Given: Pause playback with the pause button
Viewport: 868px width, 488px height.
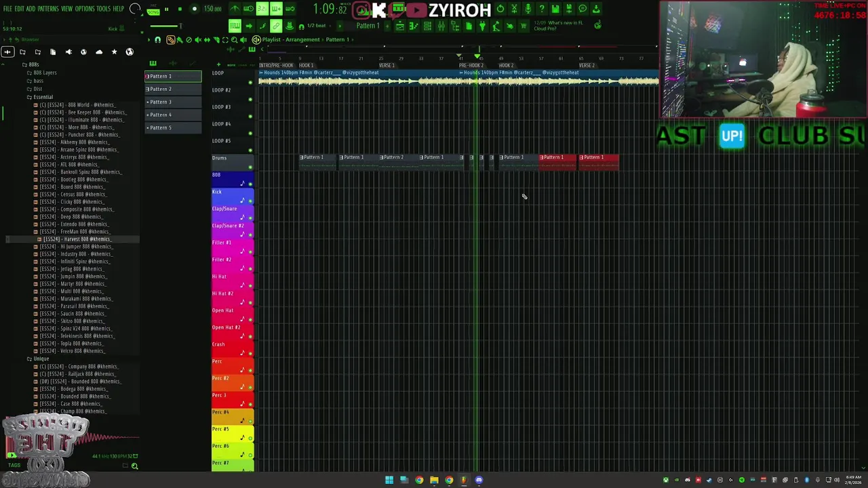Looking at the screenshot, I should (167, 9).
